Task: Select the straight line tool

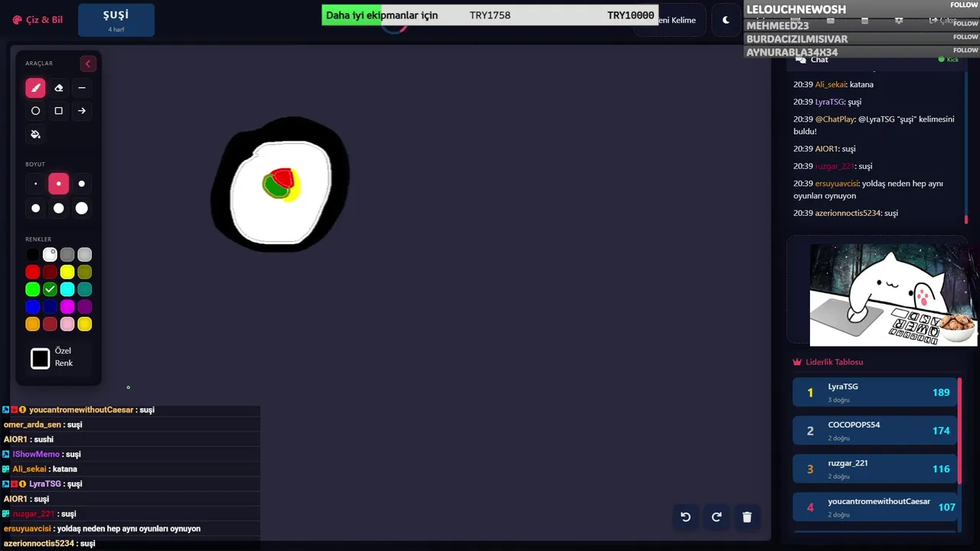Action: [x=82, y=88]
